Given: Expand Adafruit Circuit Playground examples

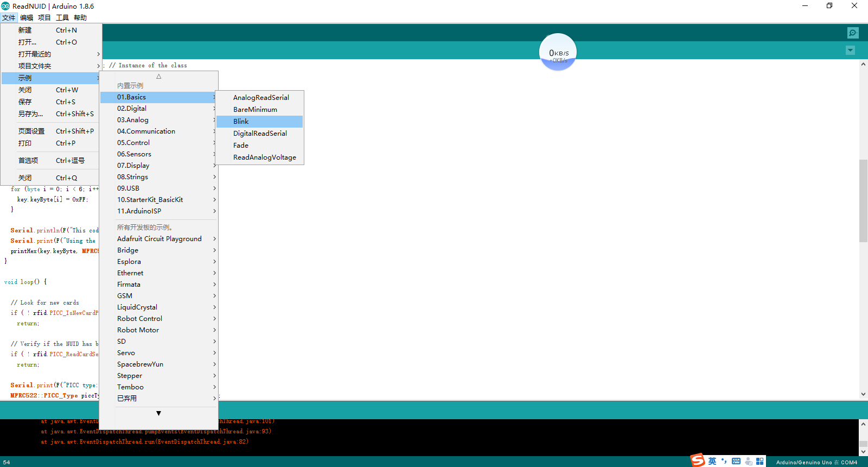Looking at the screenshot, I should point(159,239).
